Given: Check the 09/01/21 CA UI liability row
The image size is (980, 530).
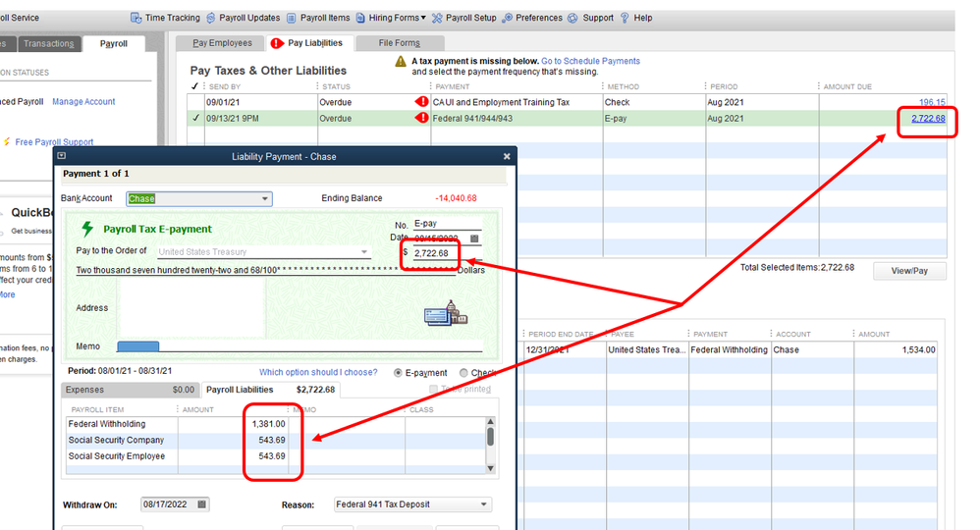Looking at the screenshot, I should [x=195, y=102].
